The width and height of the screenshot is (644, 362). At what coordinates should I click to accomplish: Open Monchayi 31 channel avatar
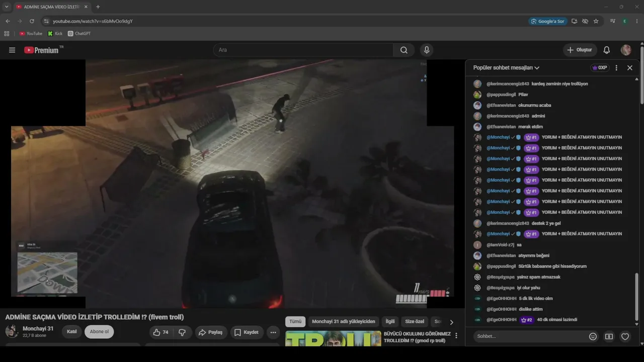tap(12, 331)
